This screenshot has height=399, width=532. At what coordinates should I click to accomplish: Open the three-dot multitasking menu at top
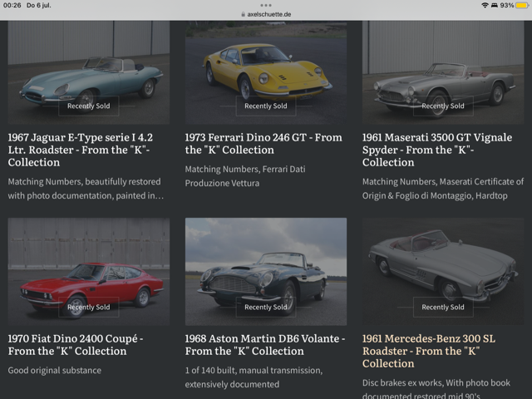point(266,5)
